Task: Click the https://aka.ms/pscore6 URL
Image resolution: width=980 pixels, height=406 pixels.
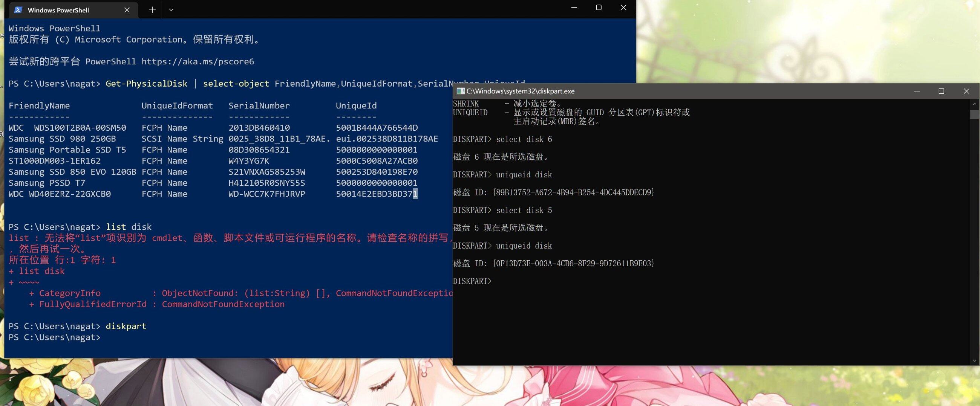Action: coord(198,62)
